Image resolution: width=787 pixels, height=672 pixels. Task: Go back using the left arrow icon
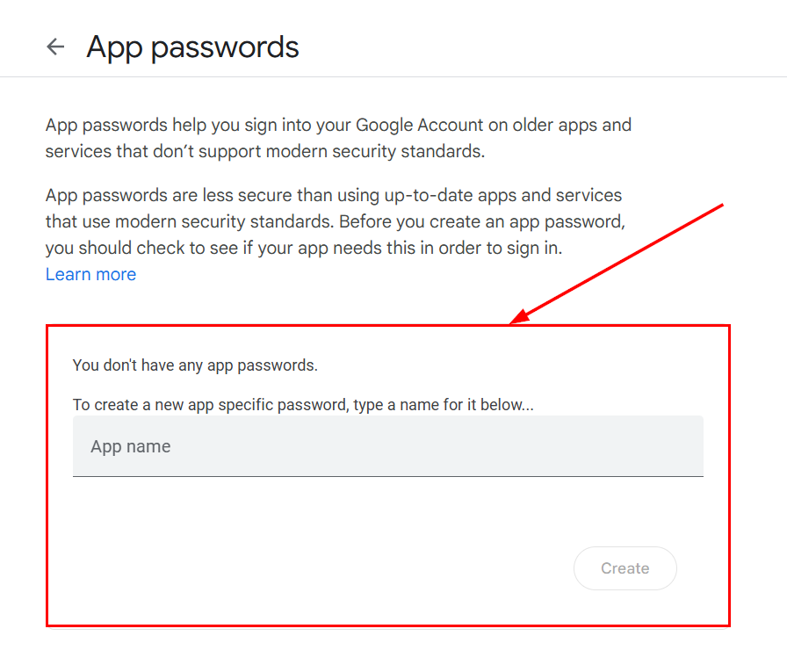coord(55,47)
